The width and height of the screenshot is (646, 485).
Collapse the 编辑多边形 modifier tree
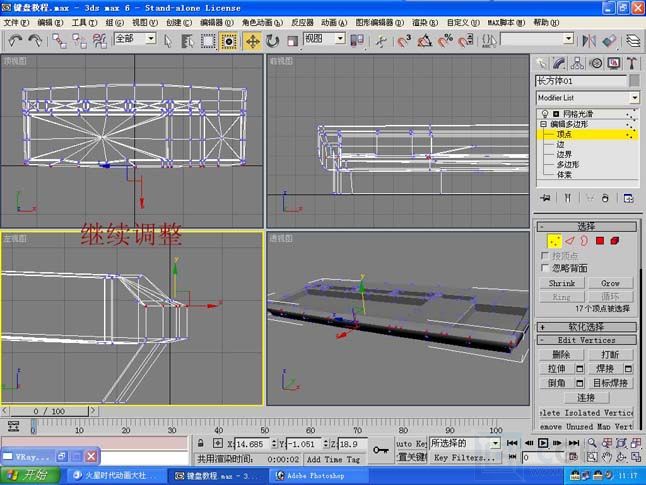pyautogui.click(x=543, y=124)
